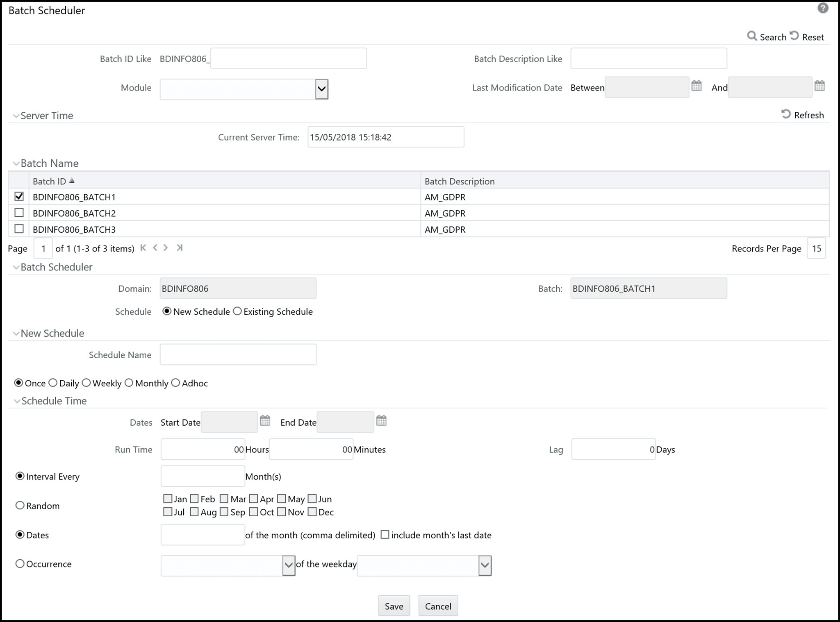Open the weekday dropdown list
This screenshot has width=840, height=622.
485,565
